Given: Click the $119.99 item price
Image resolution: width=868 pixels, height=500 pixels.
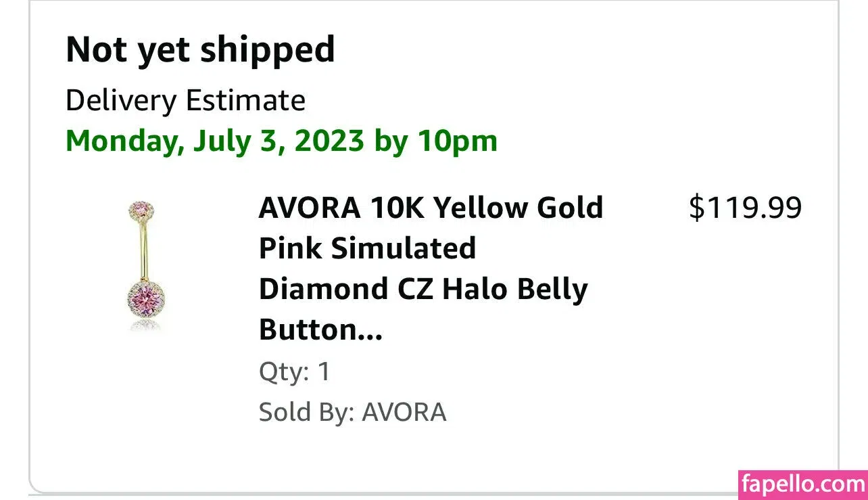Looking at the screenshot, I should [745, 208].
